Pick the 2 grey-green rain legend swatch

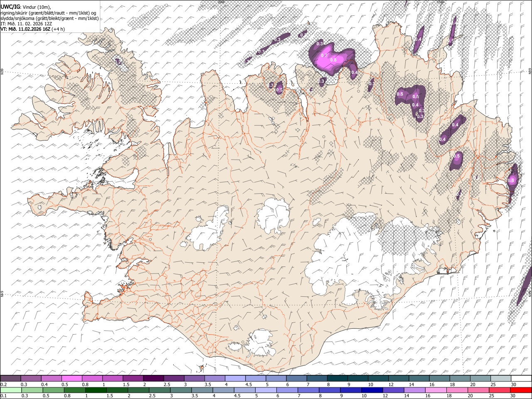138,390
